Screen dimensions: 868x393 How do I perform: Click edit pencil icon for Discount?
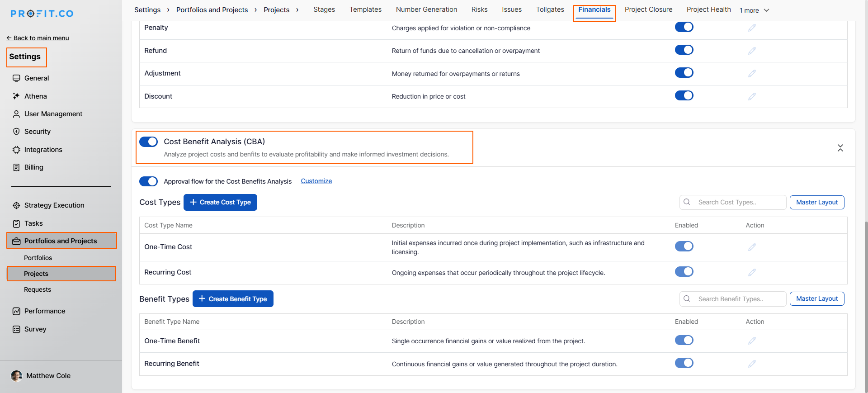click(752, 96)
